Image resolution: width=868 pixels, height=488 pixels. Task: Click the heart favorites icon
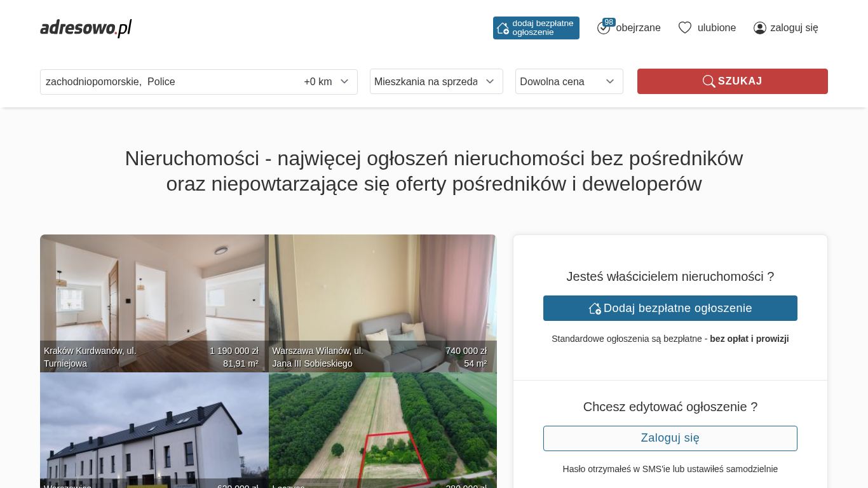pyautogui.click(x=684, y=28)
